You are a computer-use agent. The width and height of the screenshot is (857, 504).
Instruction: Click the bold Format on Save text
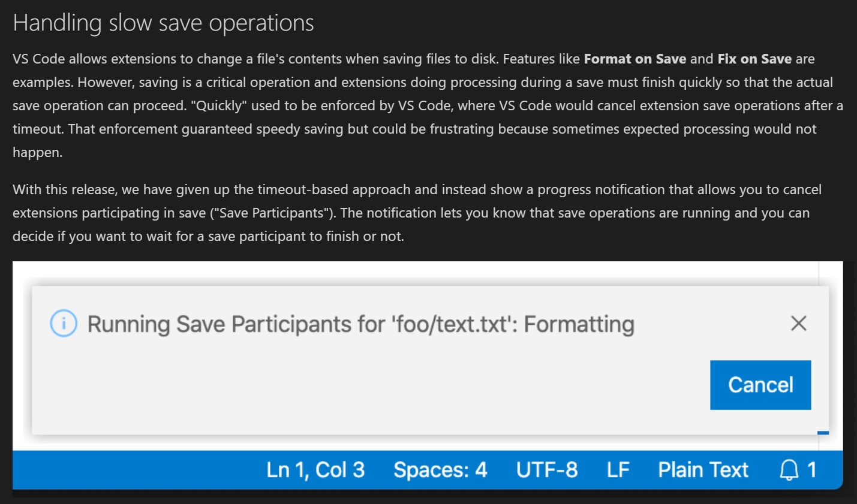(x=635, y=59)
